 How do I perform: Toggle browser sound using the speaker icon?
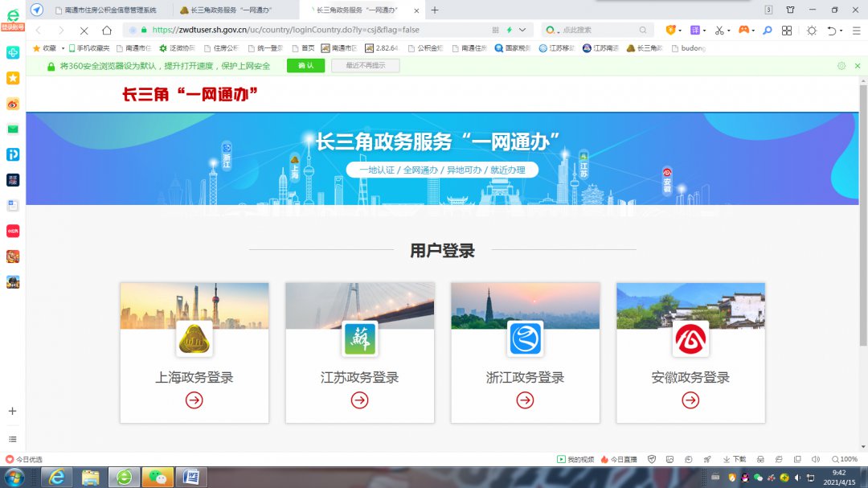[816, 459]
